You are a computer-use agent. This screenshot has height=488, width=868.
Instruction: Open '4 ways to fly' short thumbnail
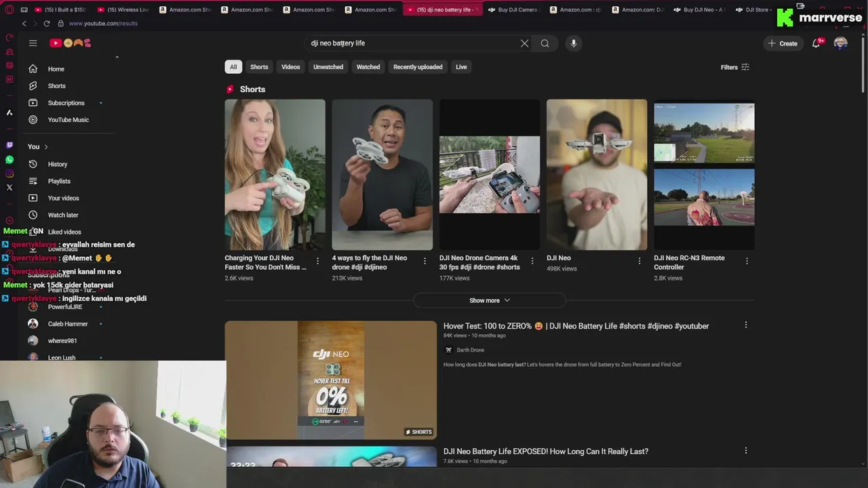point(382,175)
